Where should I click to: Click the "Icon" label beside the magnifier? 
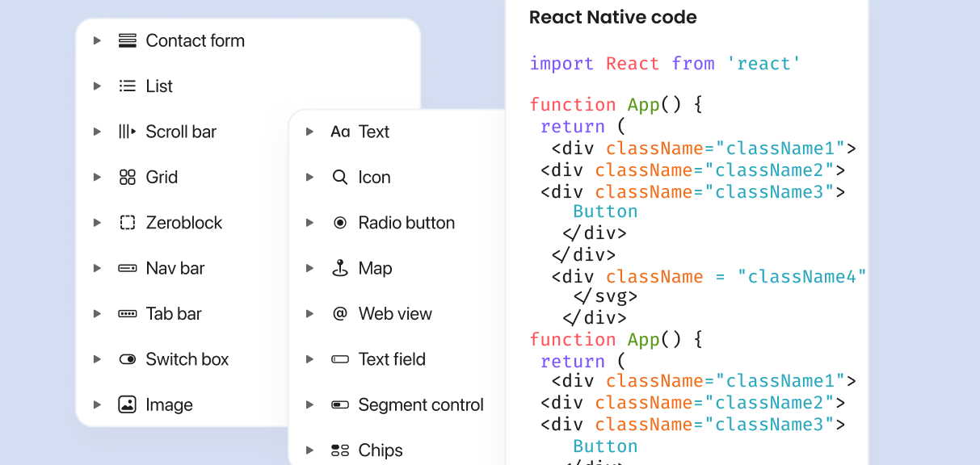(375, 178)
